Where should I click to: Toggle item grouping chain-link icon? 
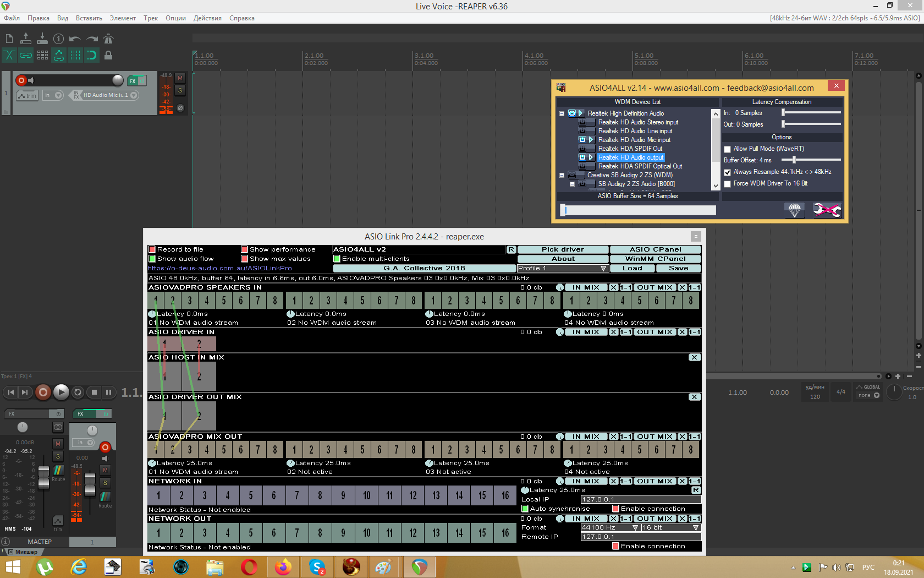pyautogui.click(x=26, y=55)
